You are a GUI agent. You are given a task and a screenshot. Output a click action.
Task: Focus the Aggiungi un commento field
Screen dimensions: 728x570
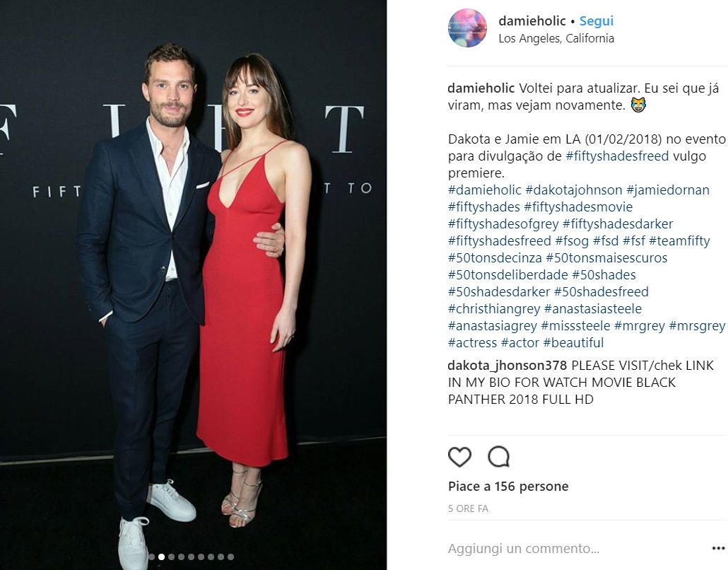pyautogui.click(x=524, y=549)
